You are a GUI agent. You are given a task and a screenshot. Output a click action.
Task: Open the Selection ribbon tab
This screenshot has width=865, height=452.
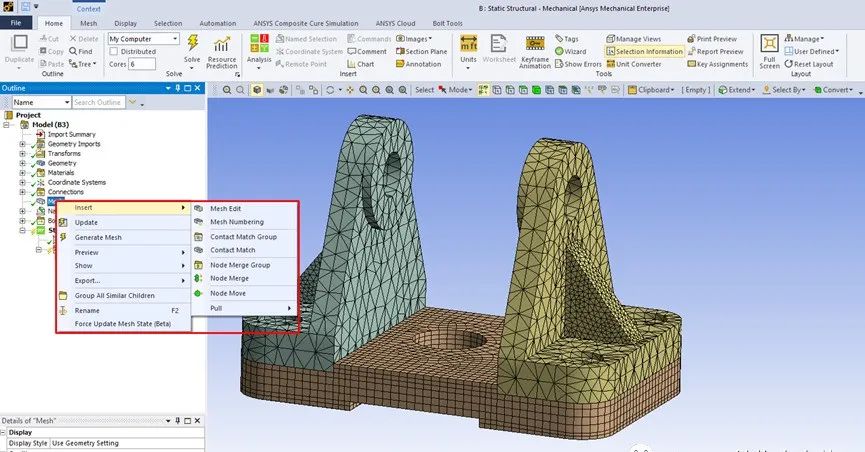pyautogui.click(x=168, y=23)
